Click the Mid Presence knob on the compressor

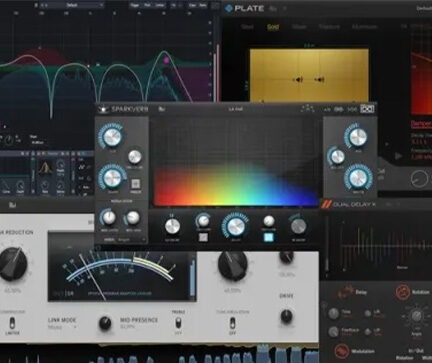click(x=105, y=323)
